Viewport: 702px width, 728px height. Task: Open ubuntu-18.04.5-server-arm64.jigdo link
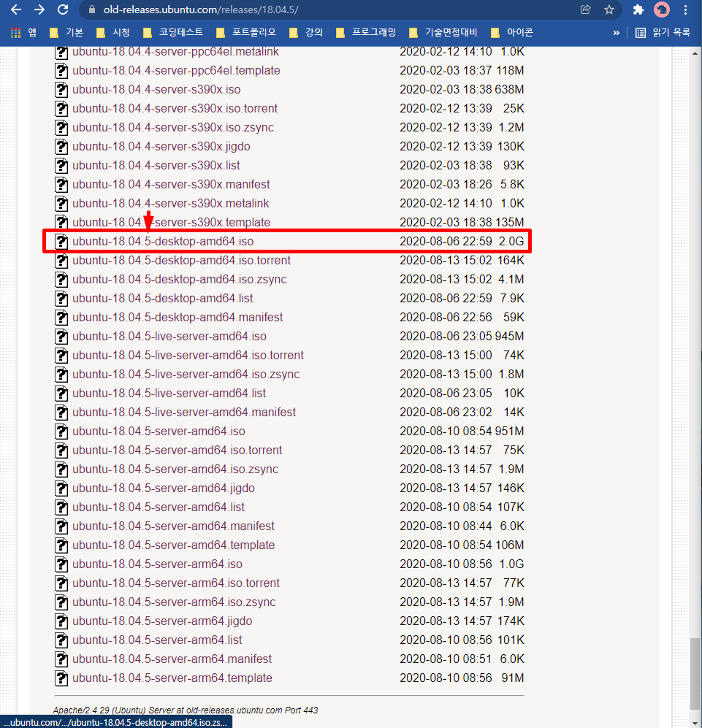(162, 621)
